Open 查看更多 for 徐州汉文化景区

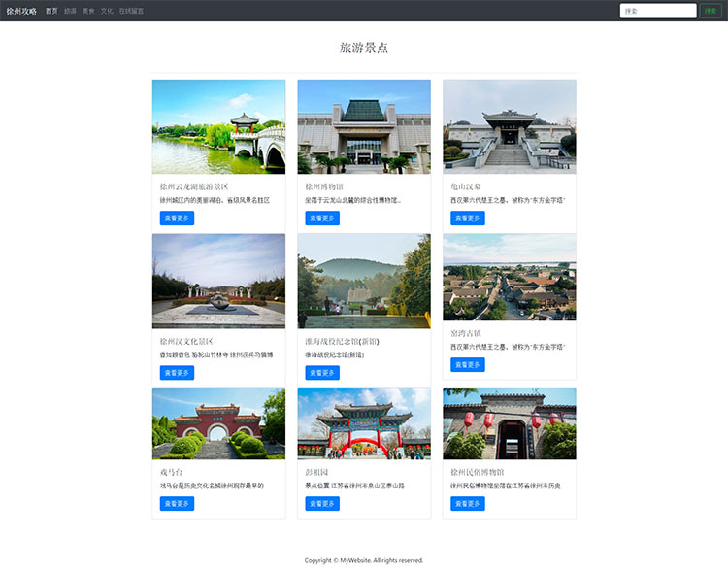pos(177,373)
